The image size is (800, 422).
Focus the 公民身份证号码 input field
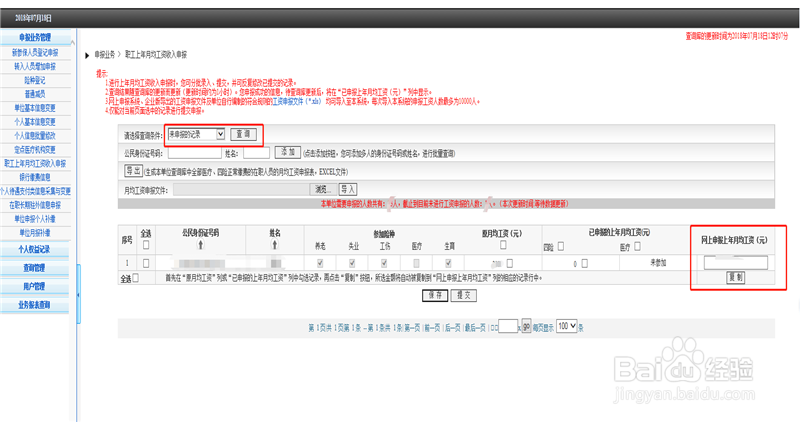194,153
